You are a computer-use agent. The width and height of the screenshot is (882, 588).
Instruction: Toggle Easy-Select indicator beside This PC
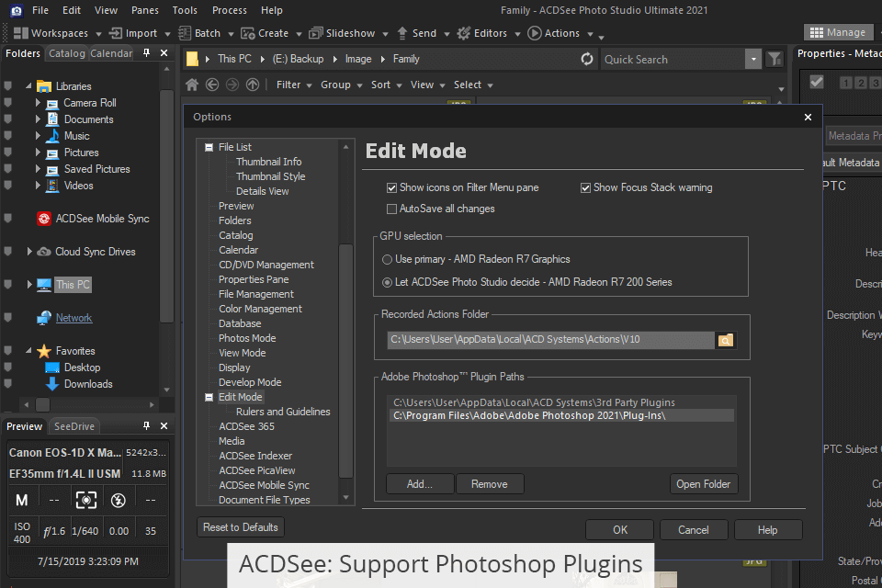[8, 285]
